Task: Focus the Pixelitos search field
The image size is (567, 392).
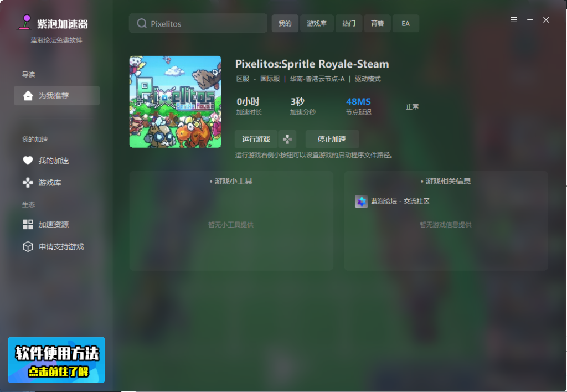Action: 198,23
